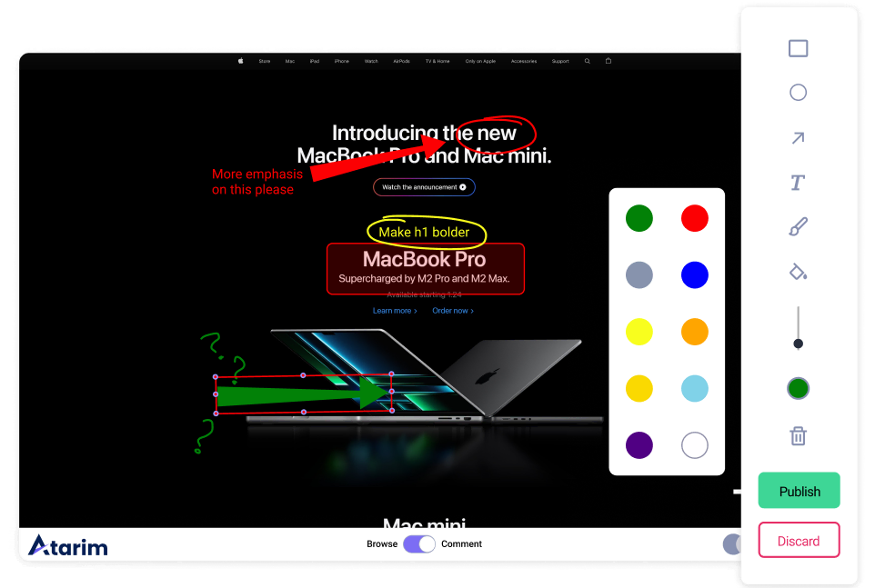Open the Text tool
Screen dimensions: 885x588
click(x=798, y=182)
